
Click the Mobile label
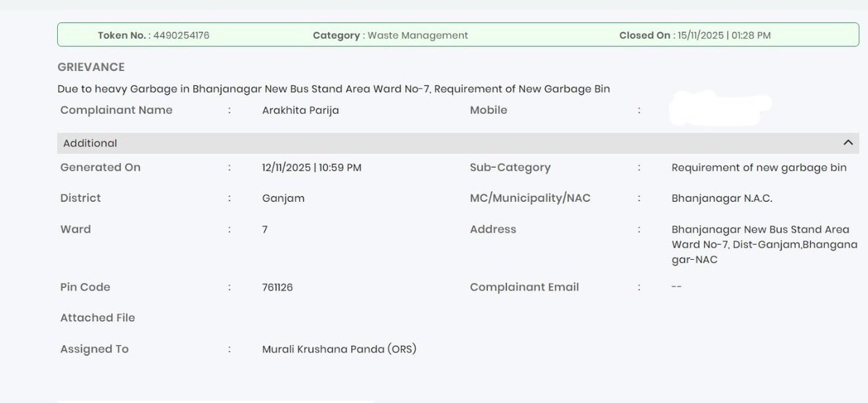[488, 110]
